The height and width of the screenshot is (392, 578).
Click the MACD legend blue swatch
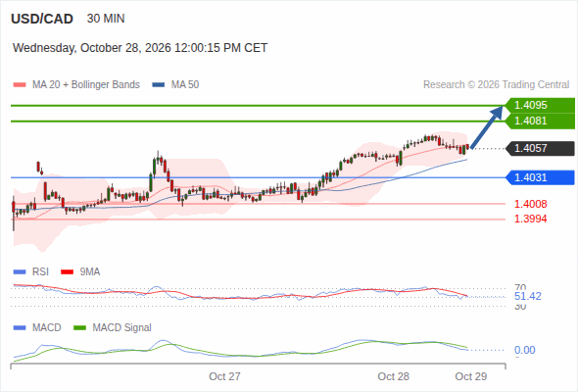[x=20, y=328]
